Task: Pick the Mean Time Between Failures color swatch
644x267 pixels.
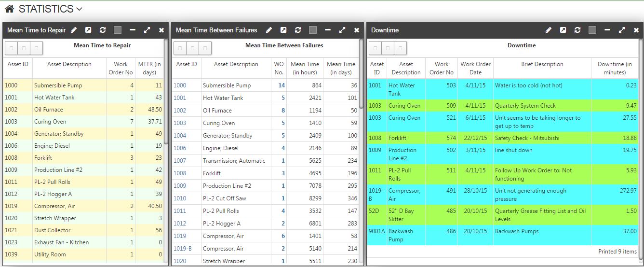Action: pos(313,30)
